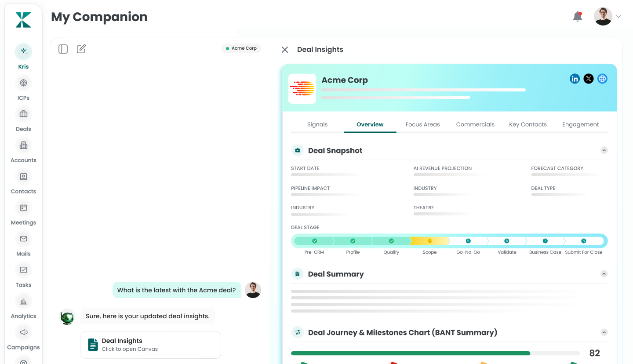Screen dimensions: 633x364
Task: Select the Validate deal stage
Action: click(x=507, y=241)
